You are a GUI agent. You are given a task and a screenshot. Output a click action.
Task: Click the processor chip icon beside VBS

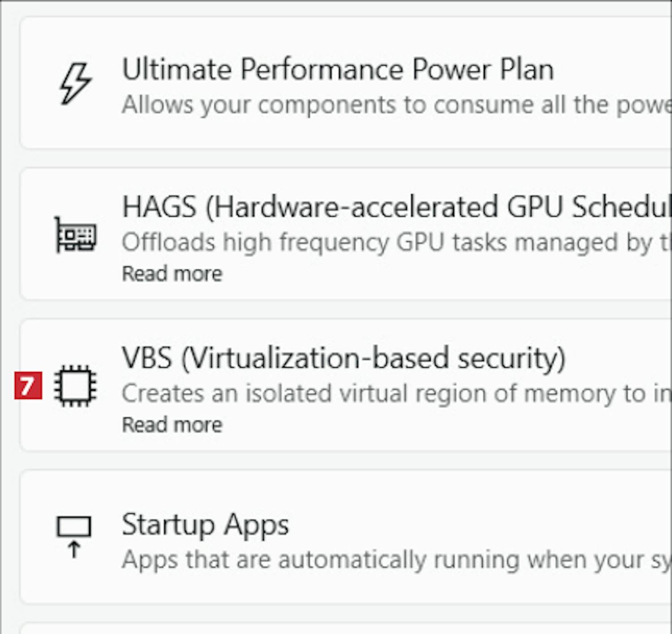click(75, 386)
